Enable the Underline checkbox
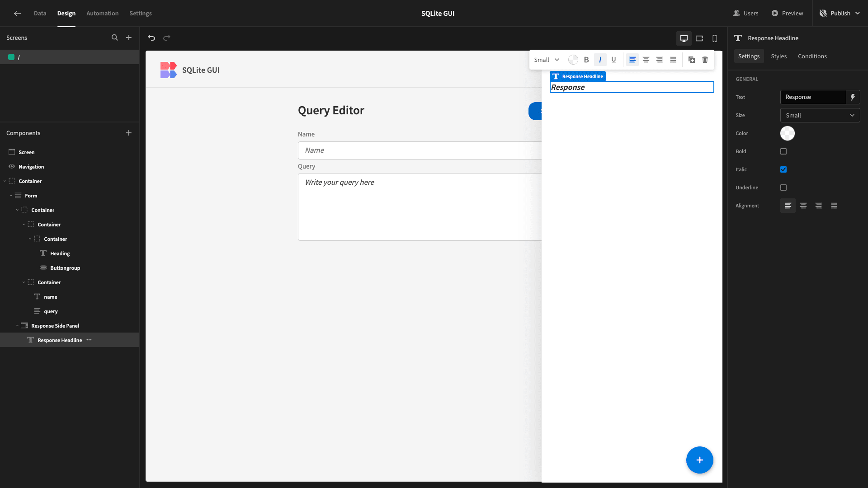The width and height of the screenshot is (868, 488). tap(783, 188)
